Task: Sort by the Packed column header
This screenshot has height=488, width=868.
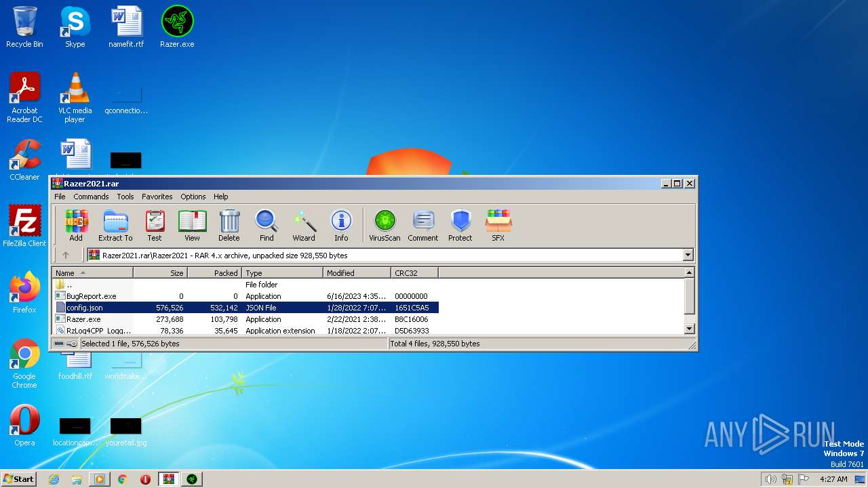Action: pyautogui.click(x=214, y=273)
